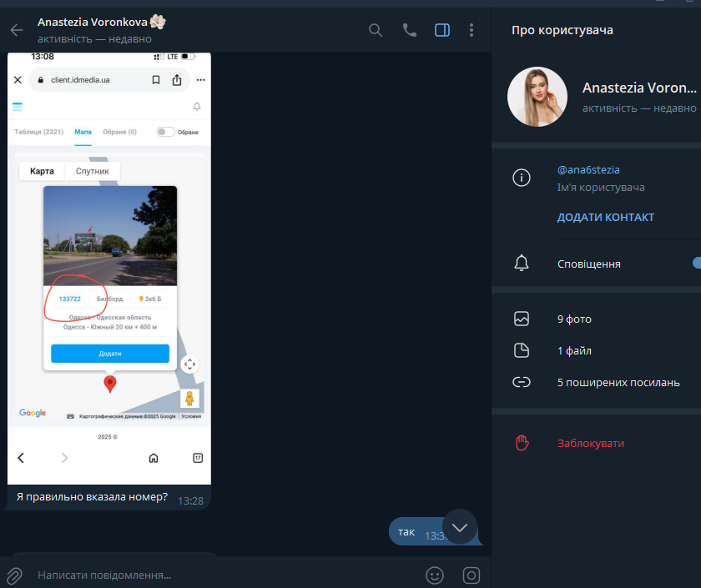
Task: Click the Про користувача panel title
Action: click(562, 30)
